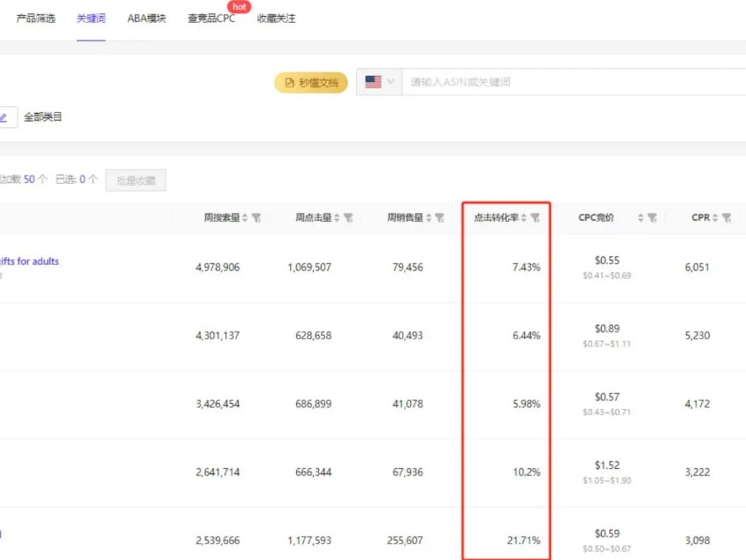
Task: Sort by 周销售量 using its sort arrows
Action: (428, 217)
